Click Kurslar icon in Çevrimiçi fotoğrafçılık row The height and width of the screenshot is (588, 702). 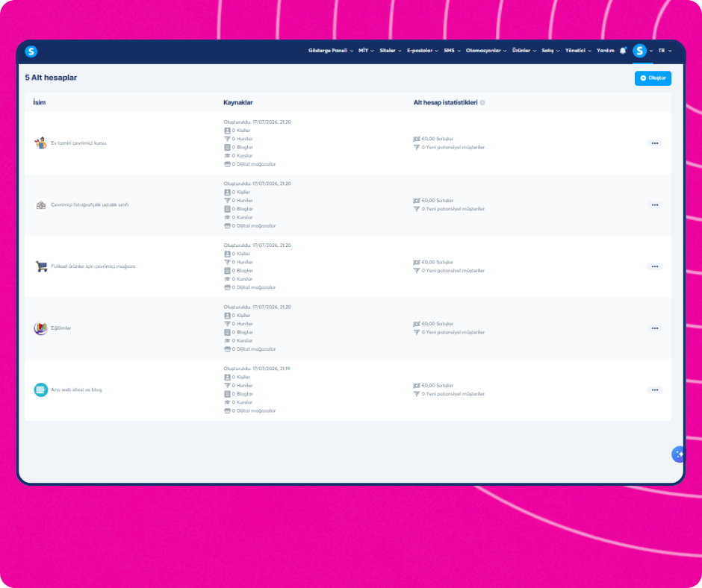click(227, 217)
